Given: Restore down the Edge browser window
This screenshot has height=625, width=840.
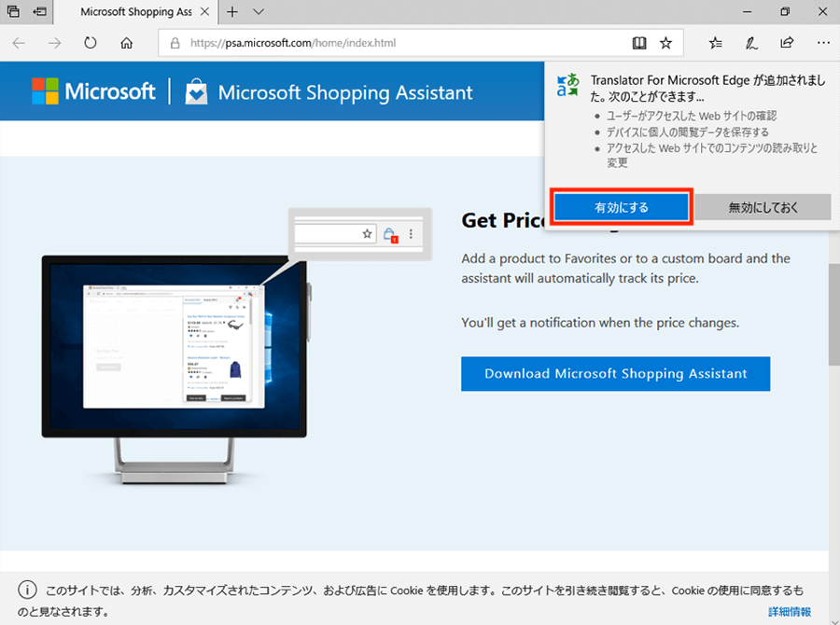Looking at the screenshot, I should pos(785,11).
